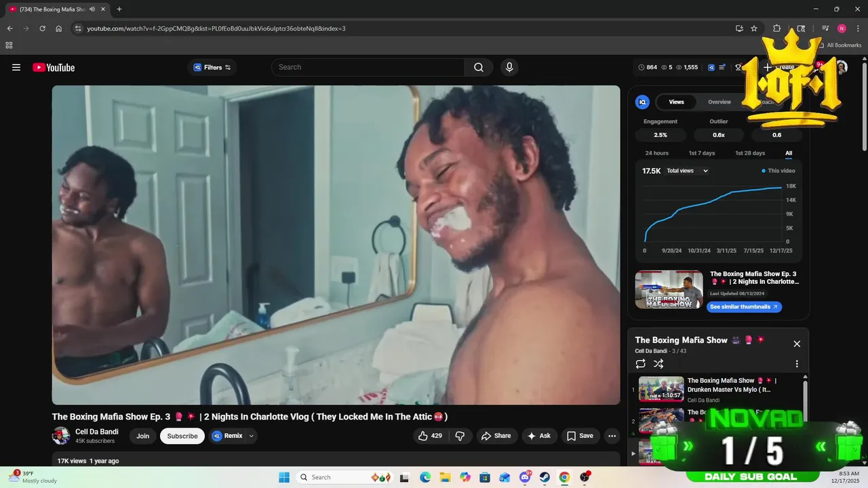This screenshot has width=868, height=488.
Task: Open Chrome extensions puzzle icon
Action: coord(777,28)
